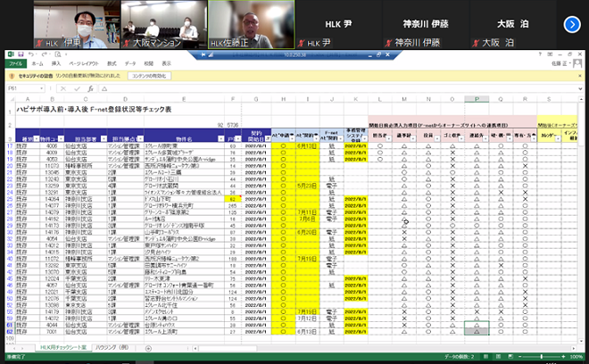Switch to Page Break Preview icon
The height and width of the screenshot is (364, 589).
(510, 356)
